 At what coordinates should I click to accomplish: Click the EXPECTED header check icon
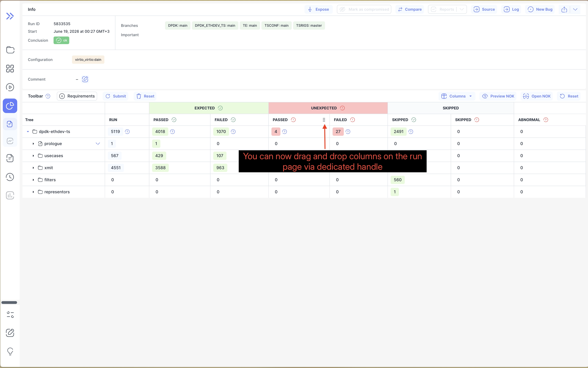click(x=220, y=108)
